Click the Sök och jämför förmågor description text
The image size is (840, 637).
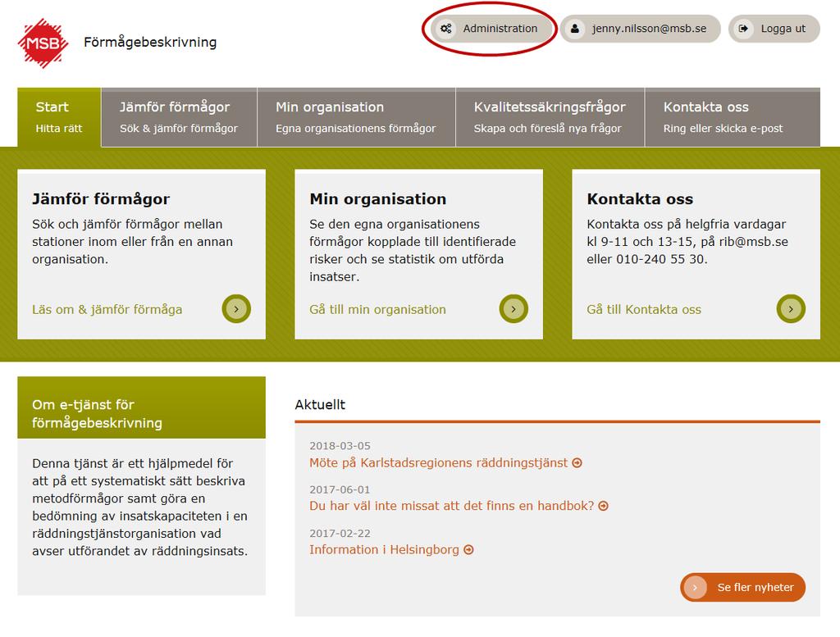(x=132, y=241)
